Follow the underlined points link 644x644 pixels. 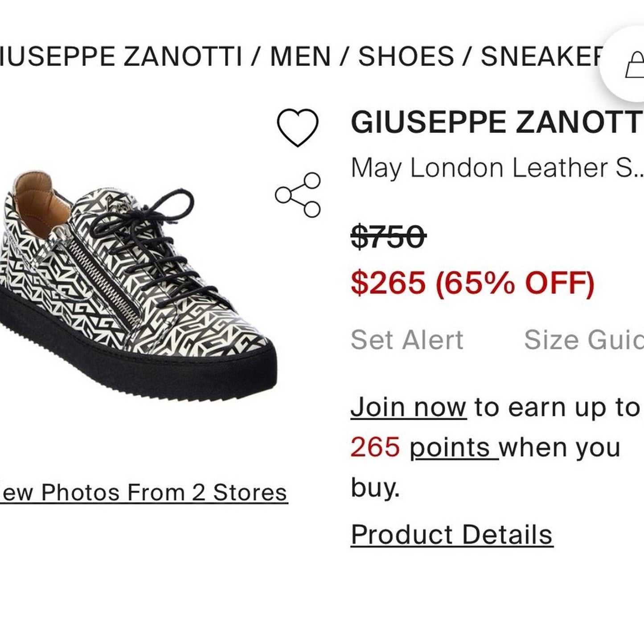pos(453,447)
